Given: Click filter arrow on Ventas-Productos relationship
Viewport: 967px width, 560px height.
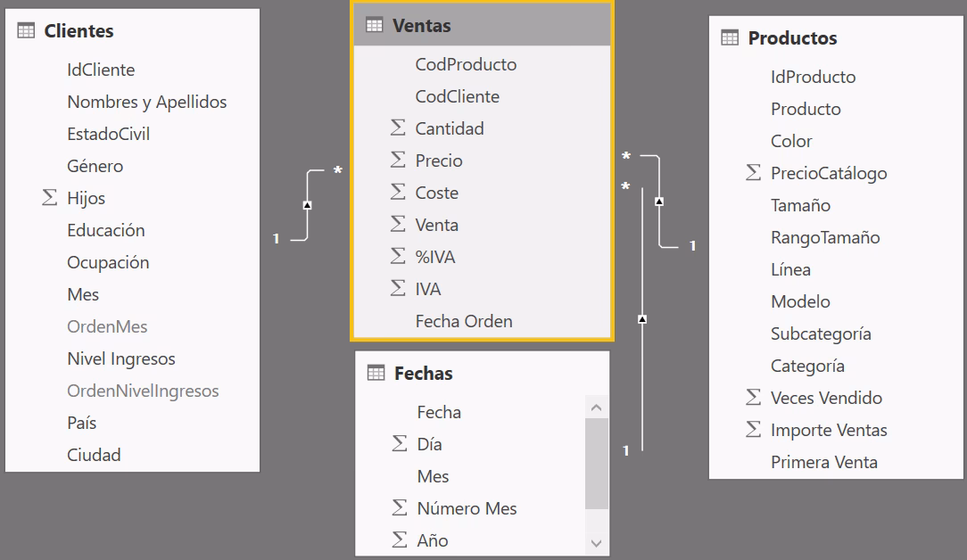Looking at the screenshot, I should [x=659, y=201].
